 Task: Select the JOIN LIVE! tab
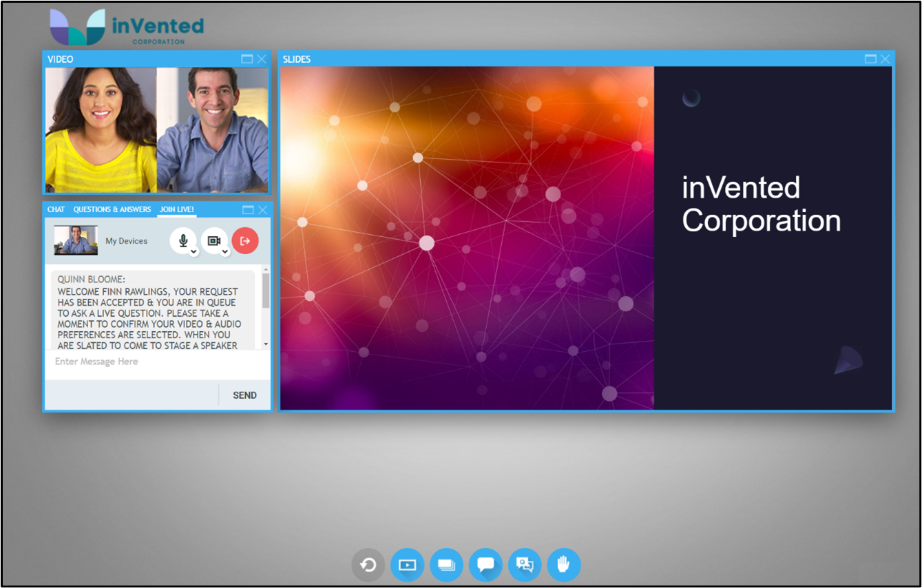point(177,209)
